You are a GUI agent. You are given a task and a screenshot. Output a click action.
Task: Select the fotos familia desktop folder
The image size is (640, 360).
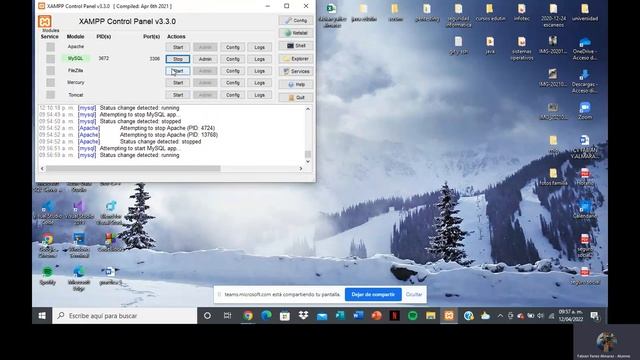pyautogui.click(x=553, y=177)
